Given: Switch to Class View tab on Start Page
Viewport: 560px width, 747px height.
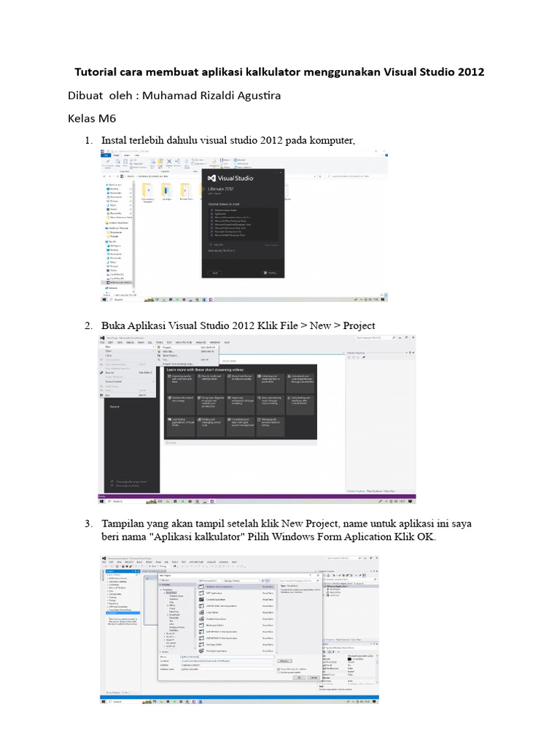Looking at the screenshot, I should pos(389,491).
